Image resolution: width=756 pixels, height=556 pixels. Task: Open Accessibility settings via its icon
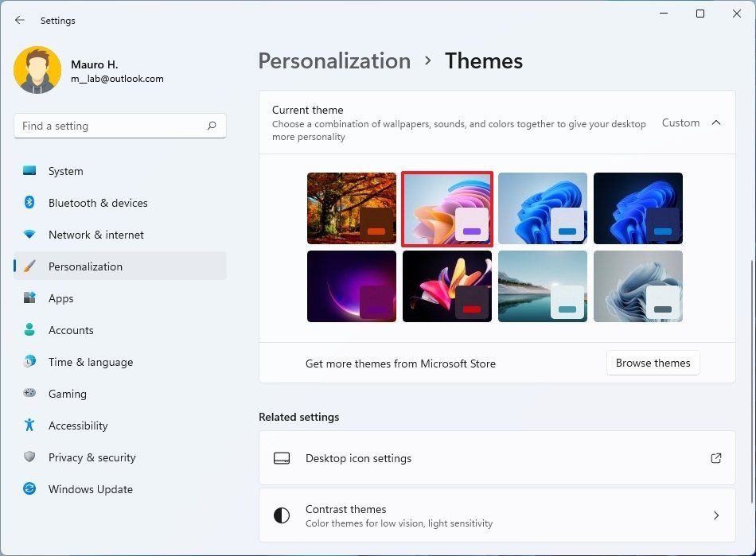tap(29, 426)
